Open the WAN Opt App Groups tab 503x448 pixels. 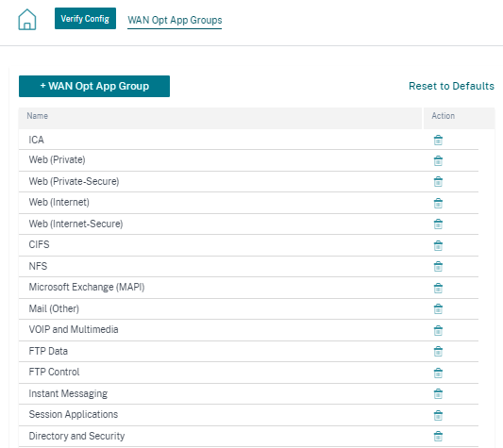(175, 20)
